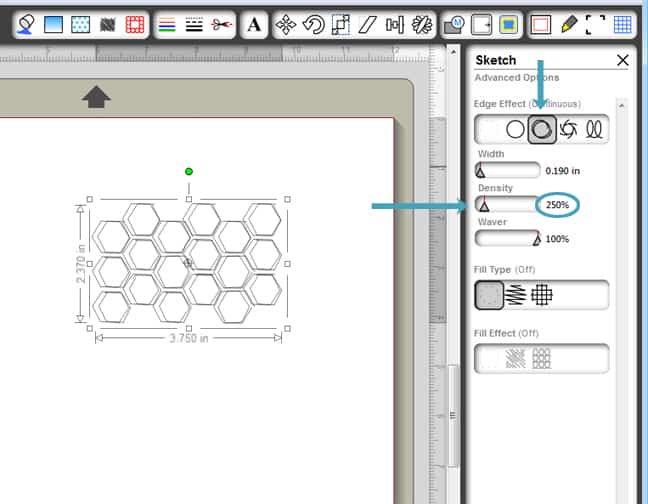This screenshot has width=648, height=504.
Task: Toggle the full-screen corner brackets icon
Action: (596, 25)
